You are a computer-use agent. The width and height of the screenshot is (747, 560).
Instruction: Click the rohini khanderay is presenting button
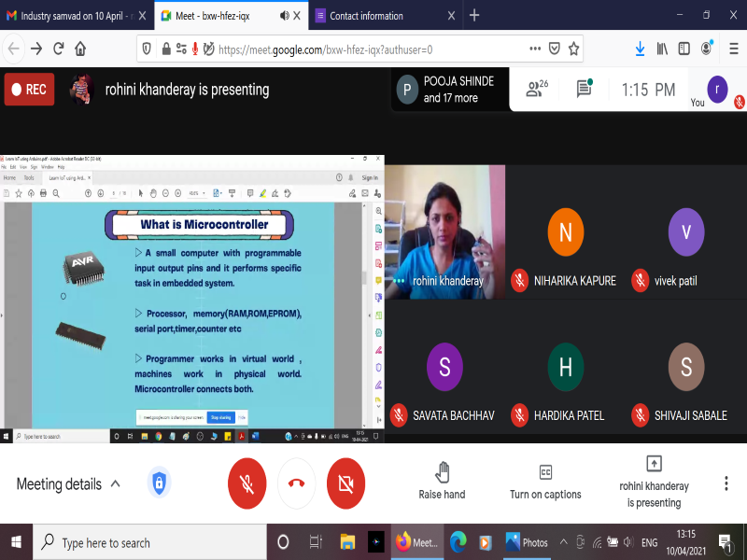pos(654,481)
